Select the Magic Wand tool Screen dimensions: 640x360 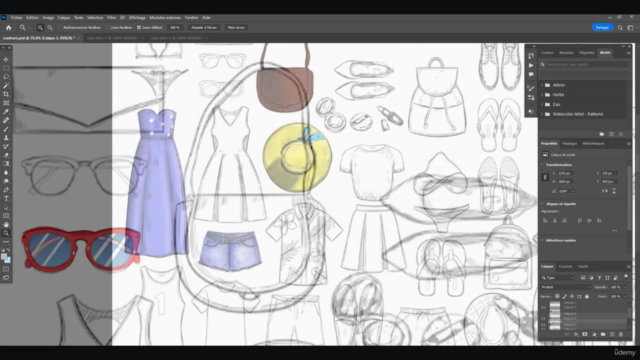[x=6, y=86]
